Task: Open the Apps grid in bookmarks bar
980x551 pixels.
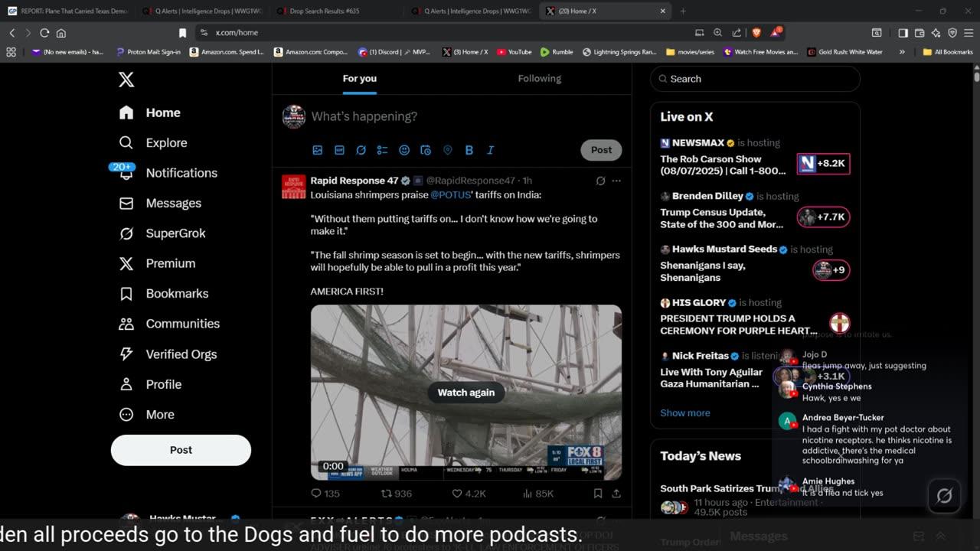Action: 11,52
